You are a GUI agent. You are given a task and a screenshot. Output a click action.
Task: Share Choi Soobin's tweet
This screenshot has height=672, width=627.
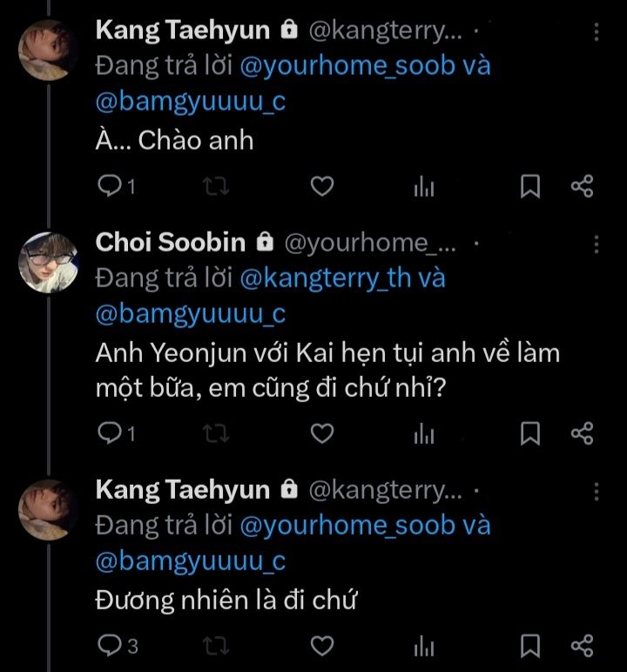(582, 433)
